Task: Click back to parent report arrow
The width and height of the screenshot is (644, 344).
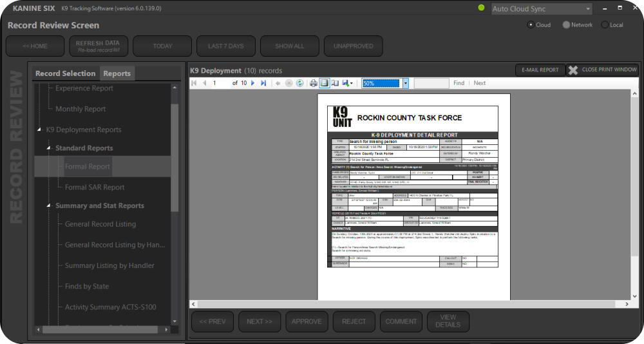Action: click(278, 83)
